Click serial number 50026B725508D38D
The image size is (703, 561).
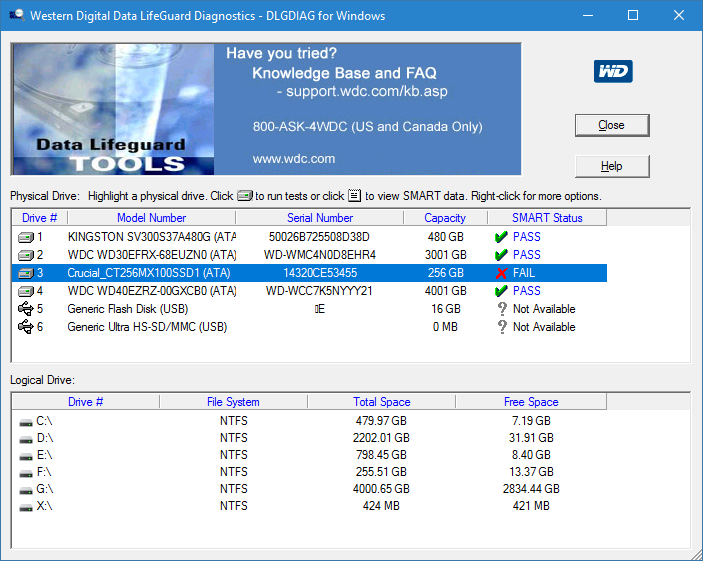click(319, 237)
